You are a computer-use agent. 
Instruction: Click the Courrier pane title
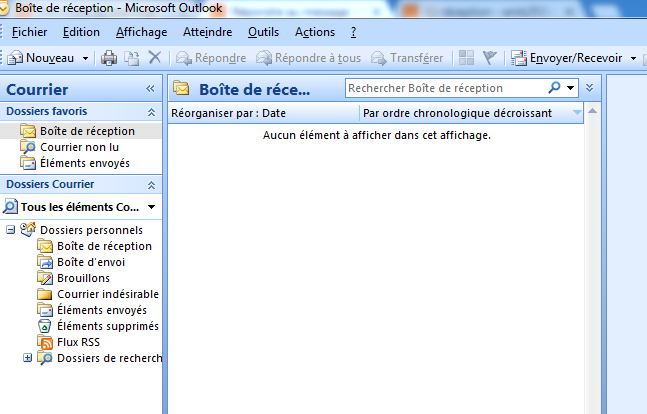pyautogui.click(x=37, y=90)
